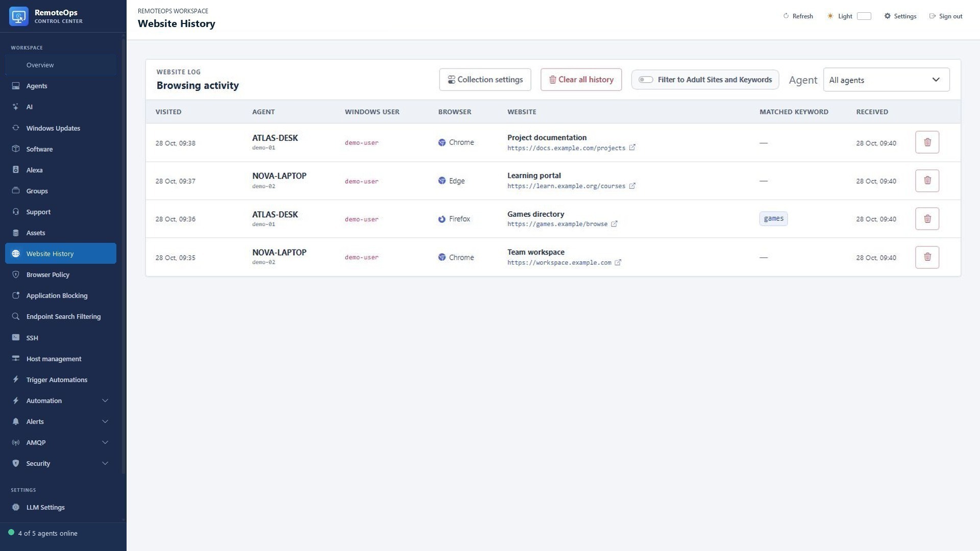
Task: Open Trigger Automations page
Action: (61, 380)
